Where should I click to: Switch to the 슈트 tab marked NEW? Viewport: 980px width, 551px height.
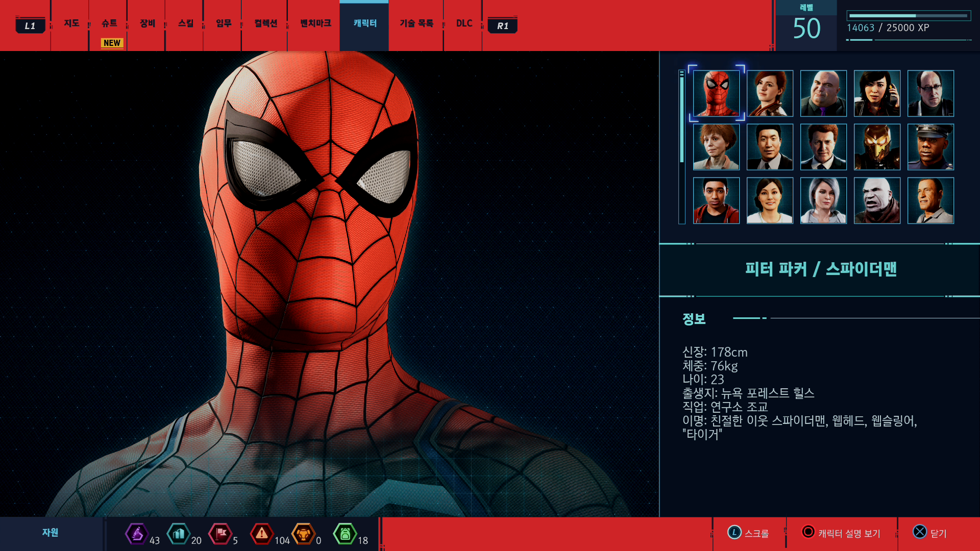109,23
